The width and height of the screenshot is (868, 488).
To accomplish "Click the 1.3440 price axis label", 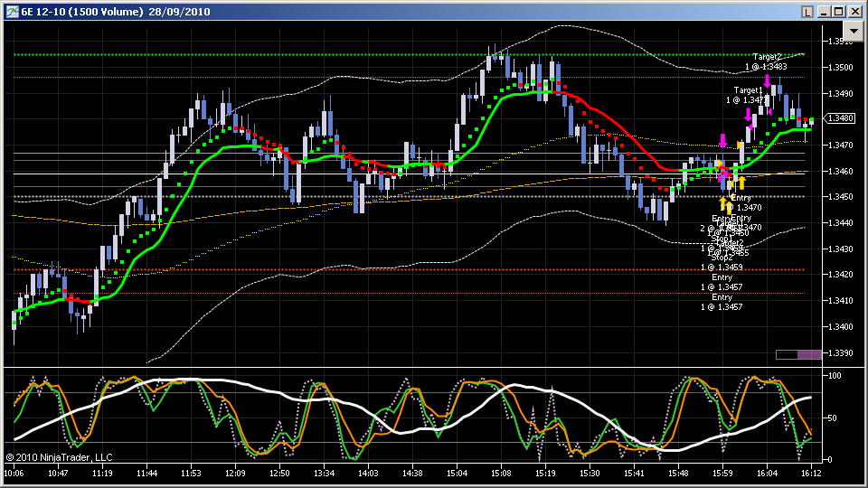I will tap(840, 222).
